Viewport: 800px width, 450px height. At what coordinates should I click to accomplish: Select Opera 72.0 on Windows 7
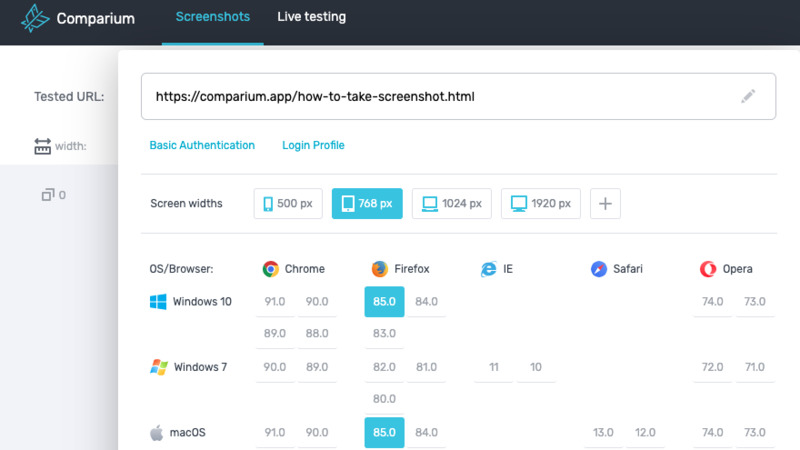[712, 367]
